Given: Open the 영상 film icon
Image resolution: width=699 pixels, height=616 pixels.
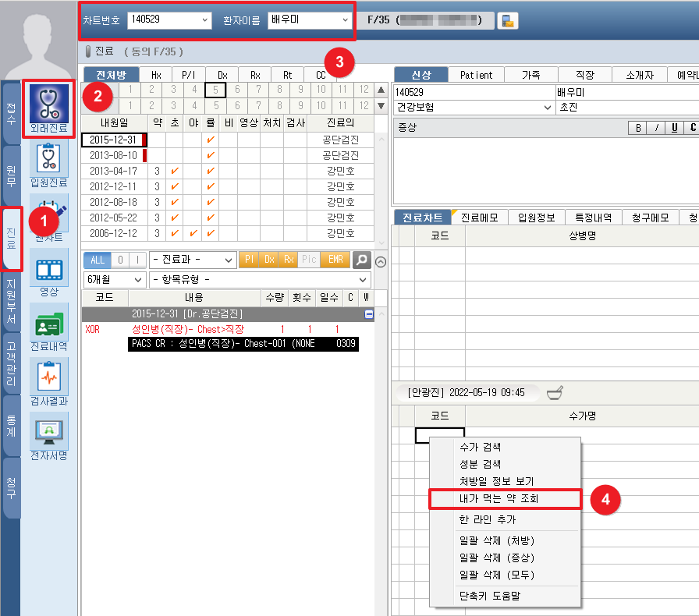Looking at the screenshot, I should (x=48, y=269).
